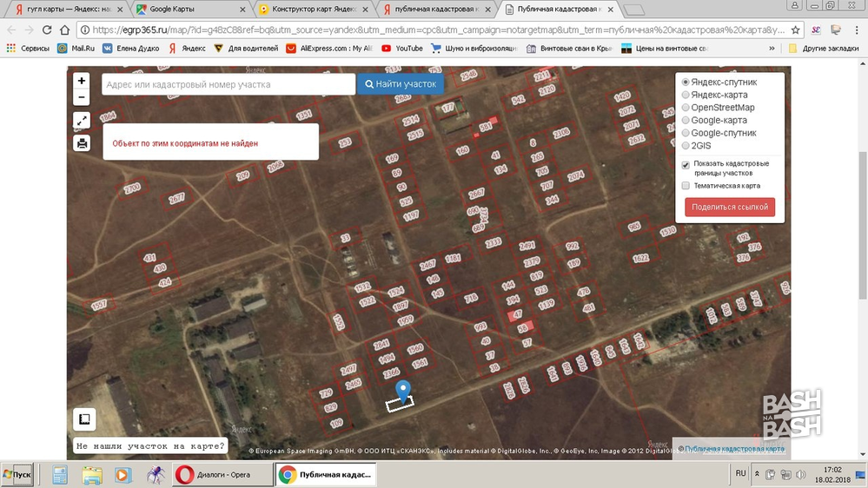The height and width of the screenshot is (488, 868).
Task: Toggle 'Показать кадастровые границы участков' checkbox
Action: (x=686, y=165)
